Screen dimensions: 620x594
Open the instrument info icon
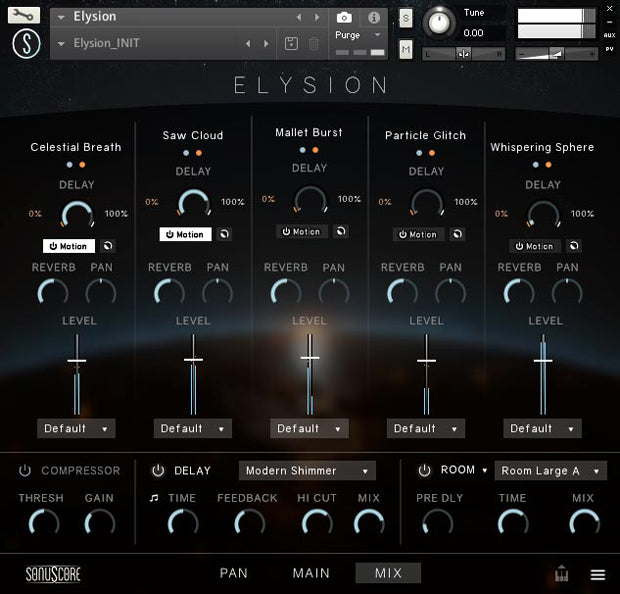tap(374, 17)
